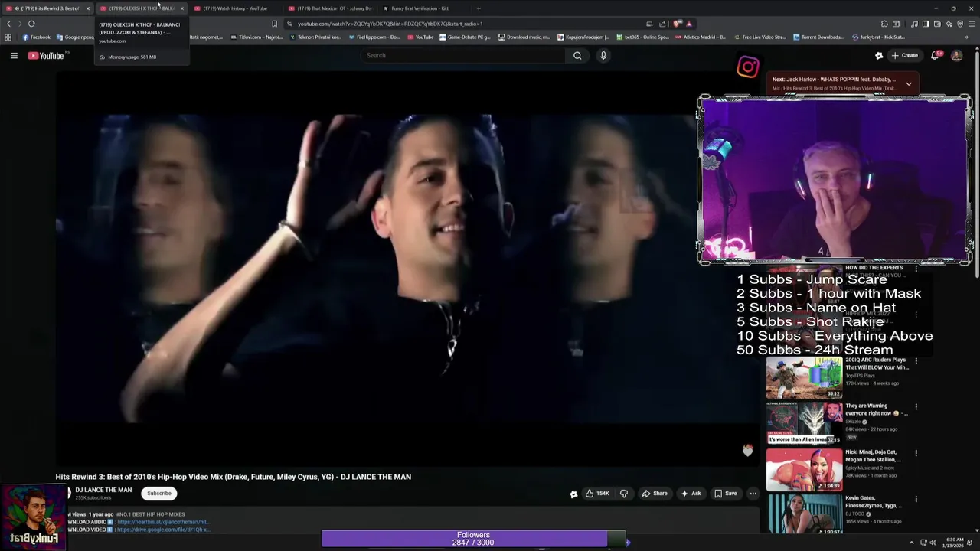Start voice search with the microphone icon
Screen dimensions: 980x551
[603, 55]
